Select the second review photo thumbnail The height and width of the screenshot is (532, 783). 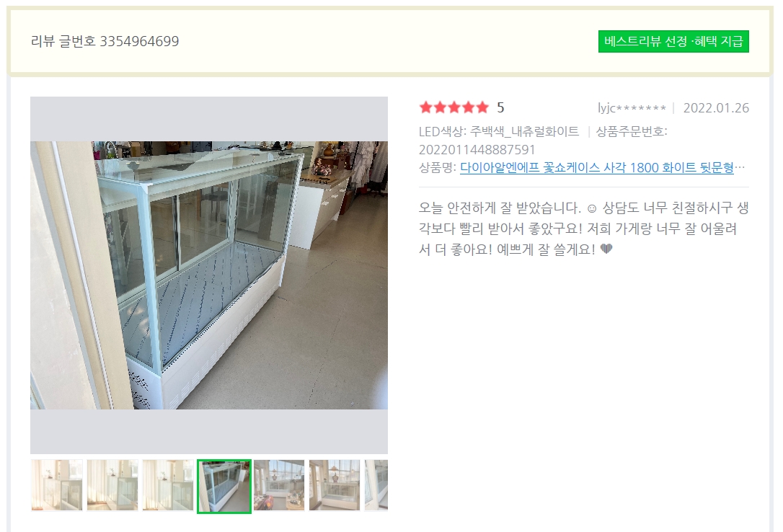coord(112,485)
